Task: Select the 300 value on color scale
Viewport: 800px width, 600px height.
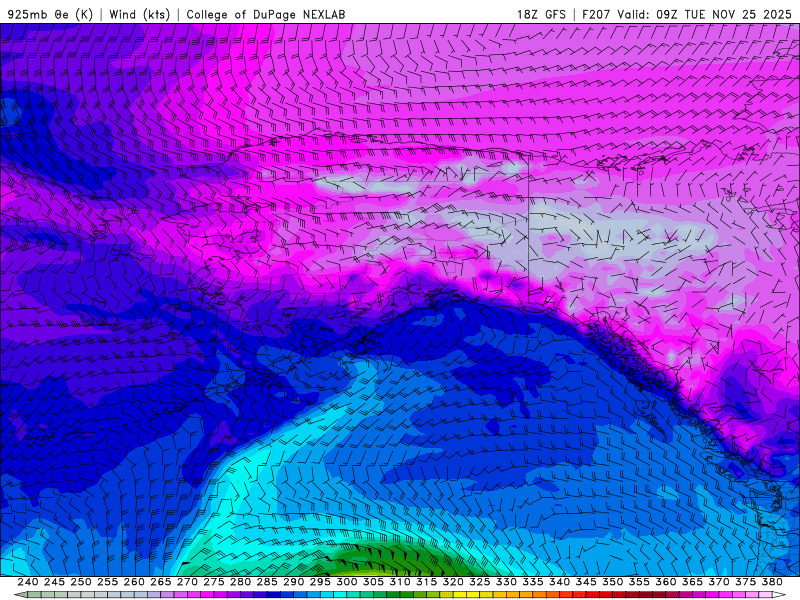Action: 346,582
